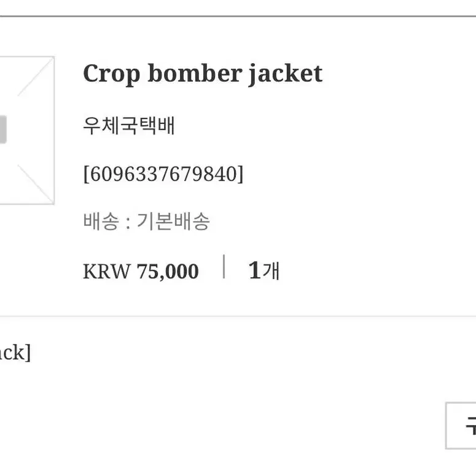
Task: Click the top border line of the order box
Action: coord(238,16)
